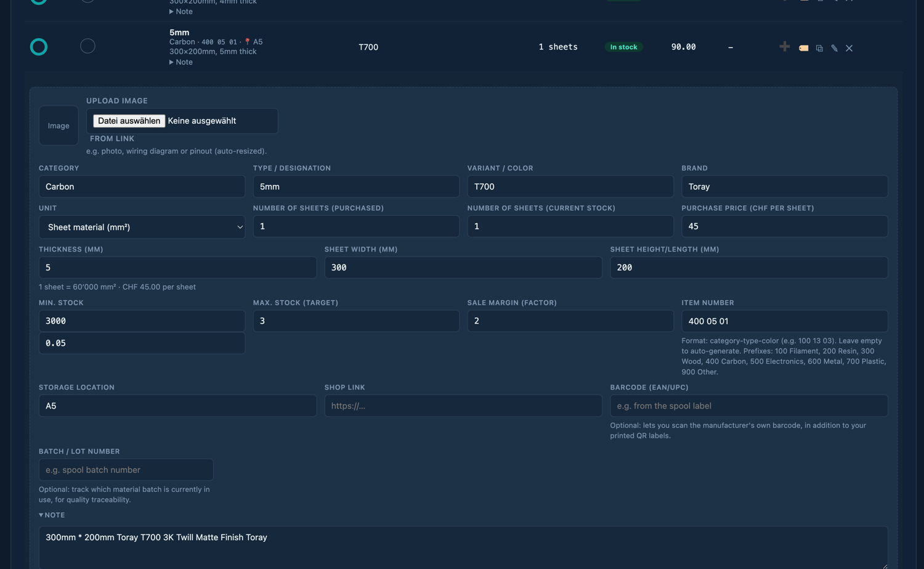924x569 pixels.
Task: Click the plus icon in the 5mm row
Action: (x=784, y=47)
